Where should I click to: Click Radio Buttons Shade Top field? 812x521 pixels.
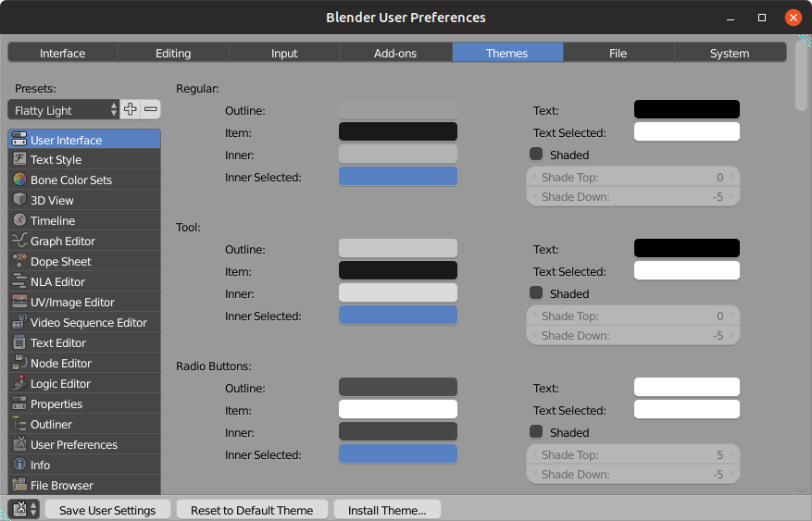tap(632, 454)
